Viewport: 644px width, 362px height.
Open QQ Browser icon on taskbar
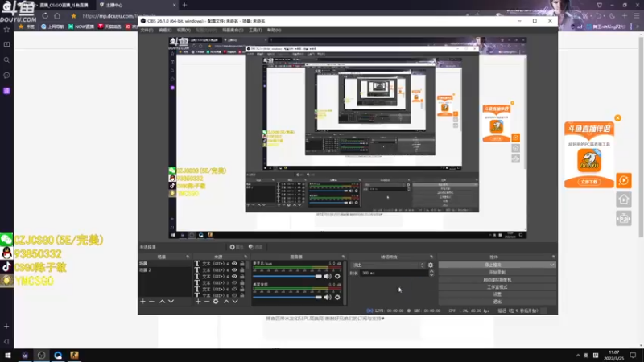pyautogui.click(x=58, y=356)
